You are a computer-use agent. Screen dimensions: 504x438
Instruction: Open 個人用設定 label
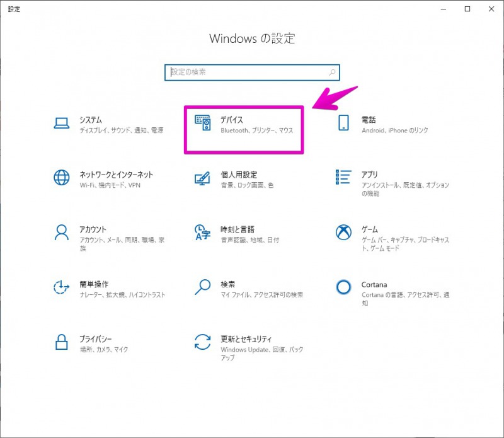coord(239,175)
